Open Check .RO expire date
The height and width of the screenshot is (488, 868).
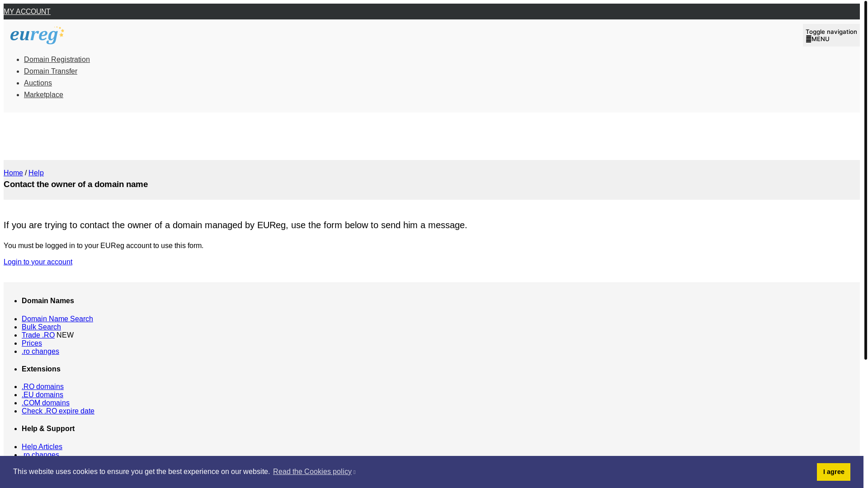pos(58,411)
